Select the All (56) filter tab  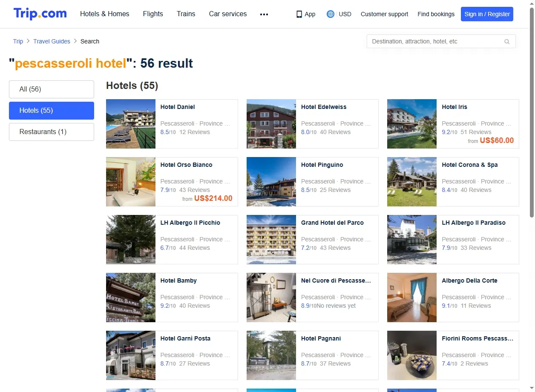(52, 89)
